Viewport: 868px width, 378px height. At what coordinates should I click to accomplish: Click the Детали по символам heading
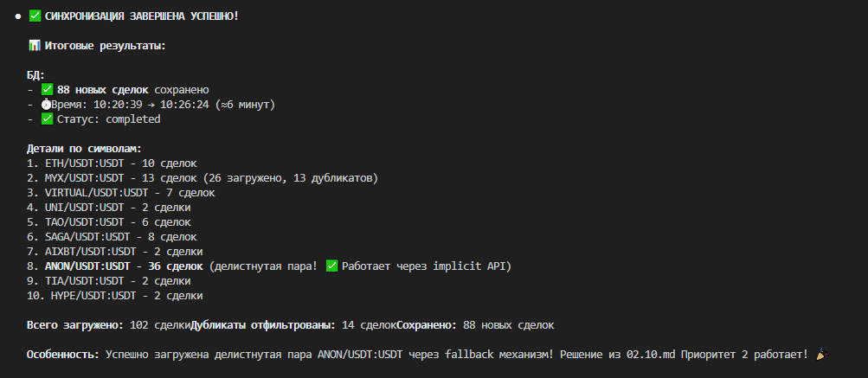pyautogui.click(x=84, y=149)
